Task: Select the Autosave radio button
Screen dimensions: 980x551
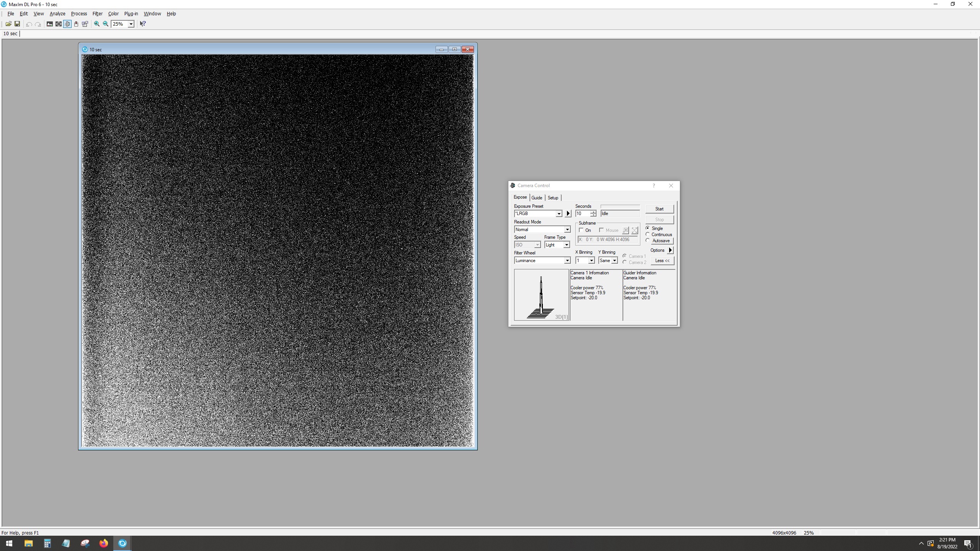Action: pos(648,240)
